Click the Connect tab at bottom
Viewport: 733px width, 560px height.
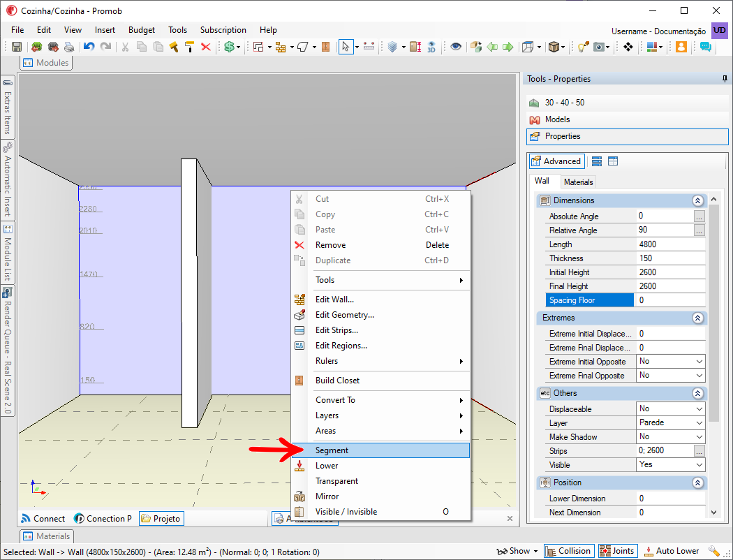43,518
